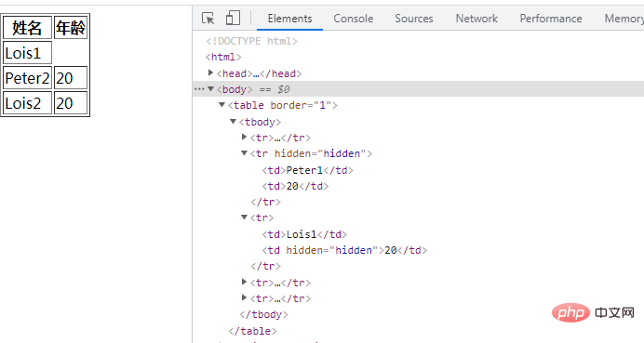
Task: Click the 姓名 table header cell
Action: (x=28, y=28)
